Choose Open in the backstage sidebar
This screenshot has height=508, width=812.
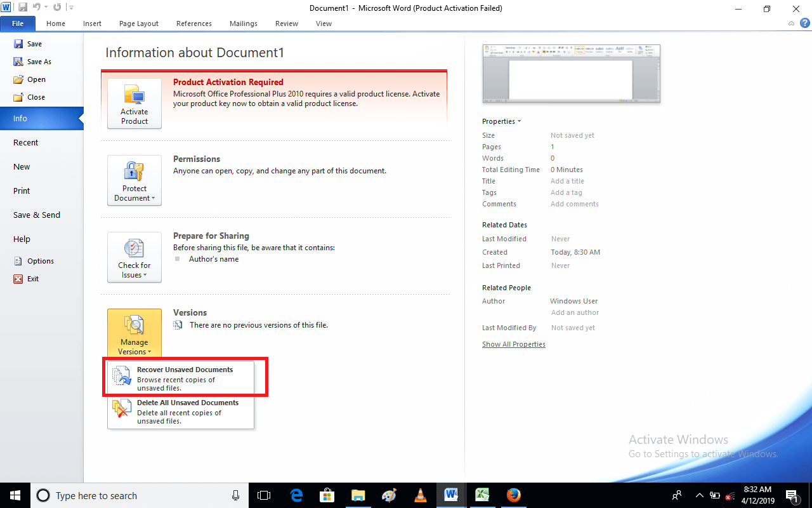[x=30, y=79]
